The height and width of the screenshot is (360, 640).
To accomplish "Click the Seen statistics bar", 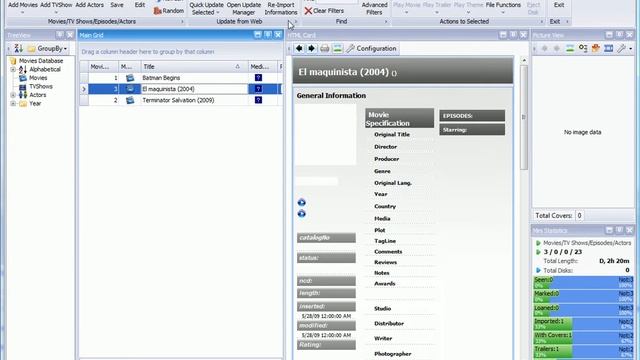I will click(584, 282).
